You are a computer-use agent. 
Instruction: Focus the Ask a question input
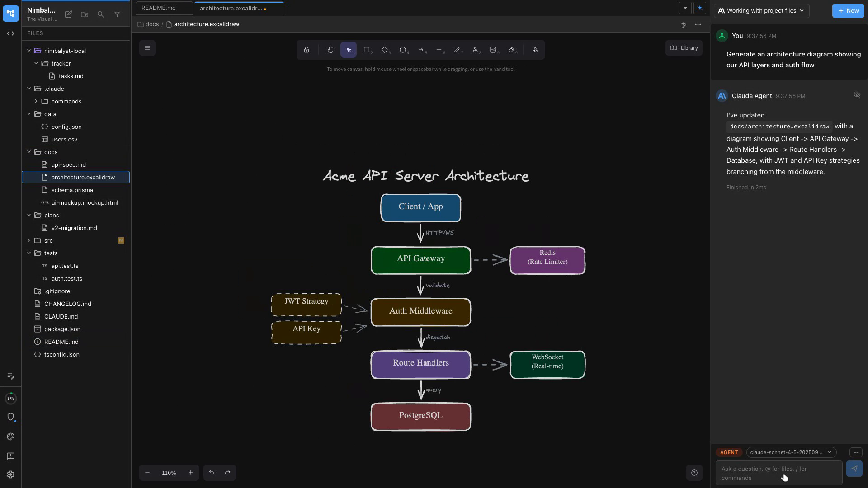click(778, 473)
